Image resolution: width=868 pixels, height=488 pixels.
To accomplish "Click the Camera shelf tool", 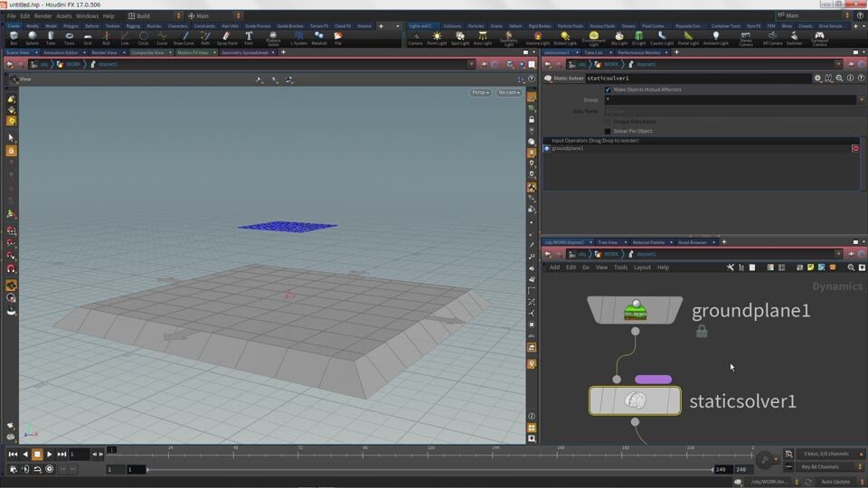I will [x=415, y=38].
